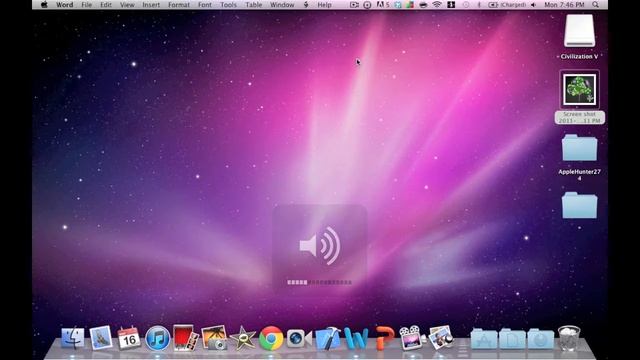Screen dimensions: 640x360
Task: Click the Spotlight search magnifier
Action: point(596,5)
